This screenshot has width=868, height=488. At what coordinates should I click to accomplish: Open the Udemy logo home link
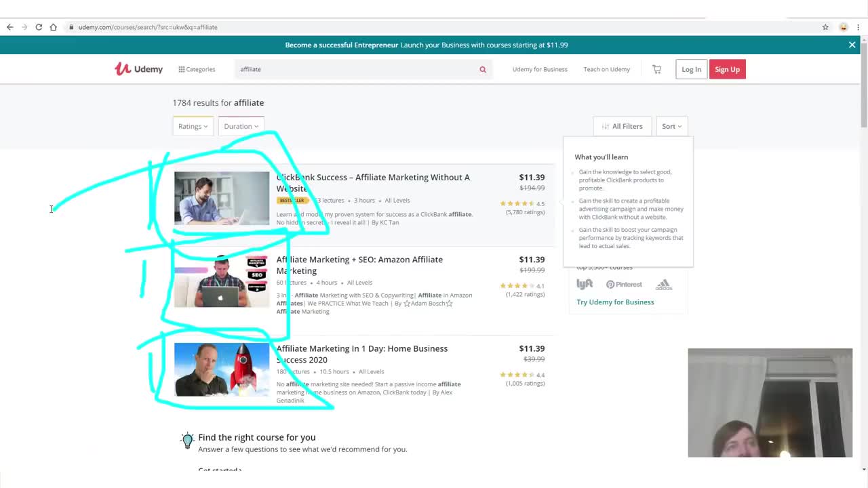coord(138,68)
